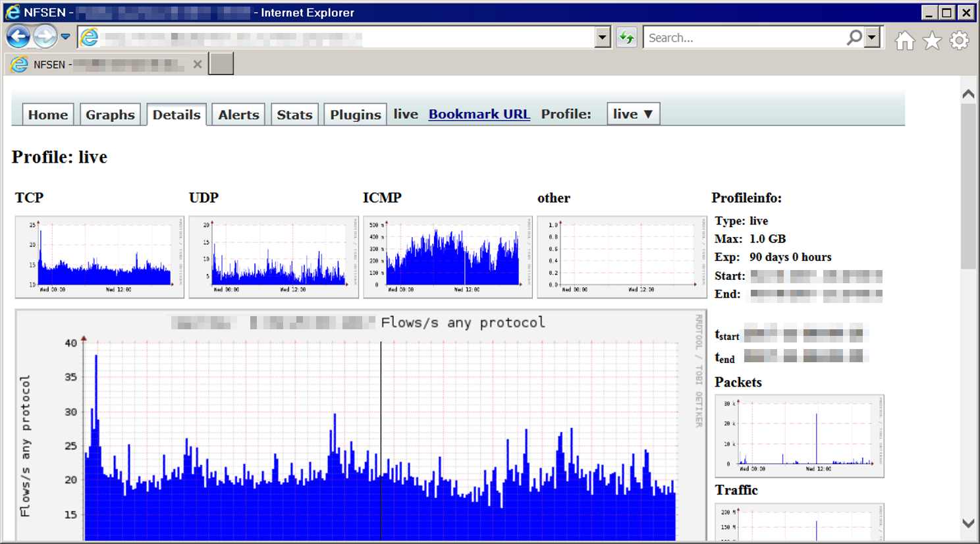The image size is (980, 544).
Task: Open the address bar dropdown arrow
Action: click(602, 38)
